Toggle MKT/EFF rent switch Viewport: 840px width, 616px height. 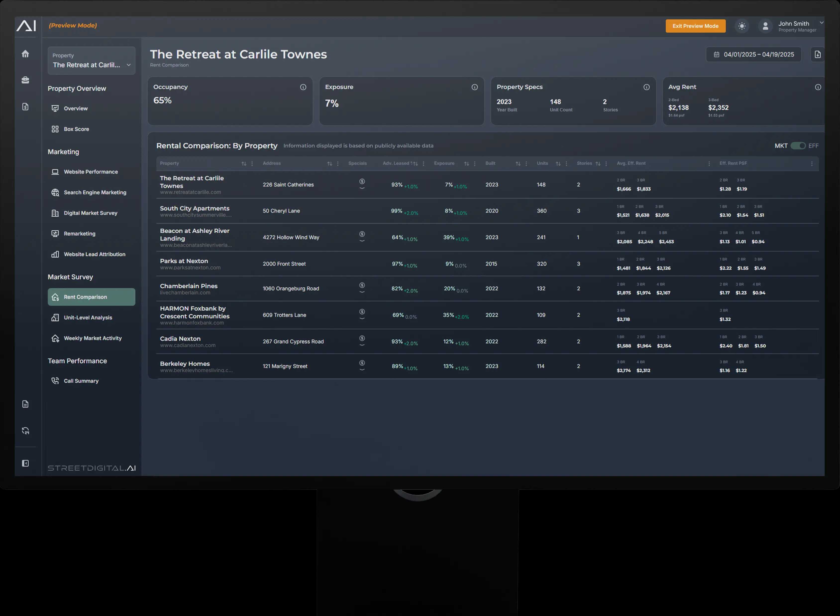(798, 146)
